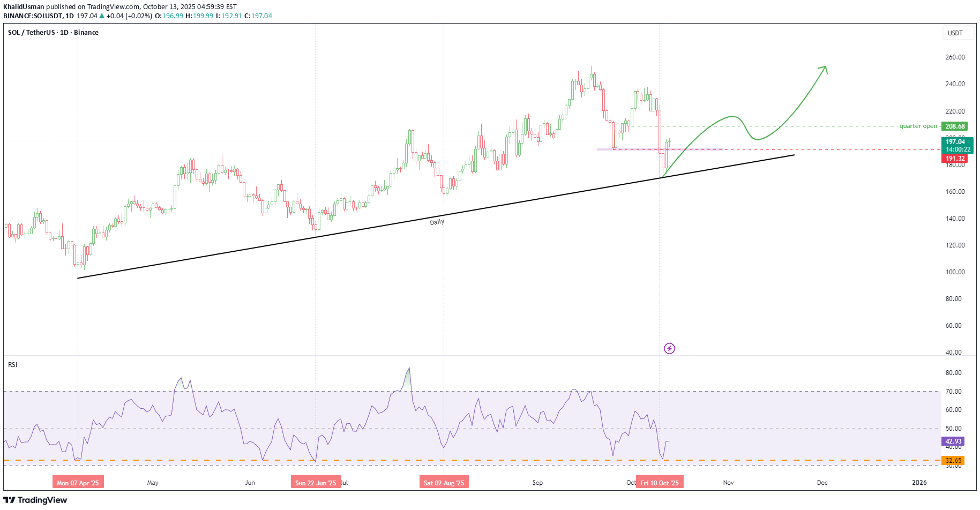Click the orange 32.65 RSI level tag

click(x=953, y=460)
